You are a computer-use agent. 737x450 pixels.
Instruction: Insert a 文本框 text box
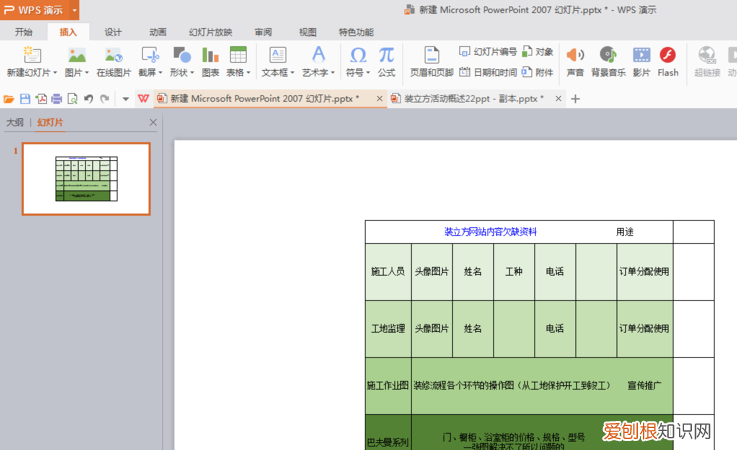coord(278,55)
